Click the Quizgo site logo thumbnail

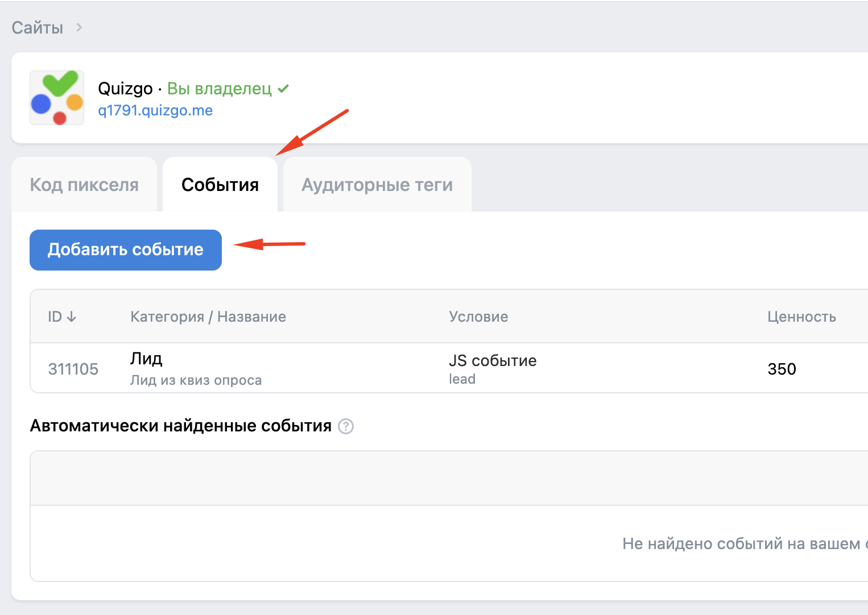(57, 98)
